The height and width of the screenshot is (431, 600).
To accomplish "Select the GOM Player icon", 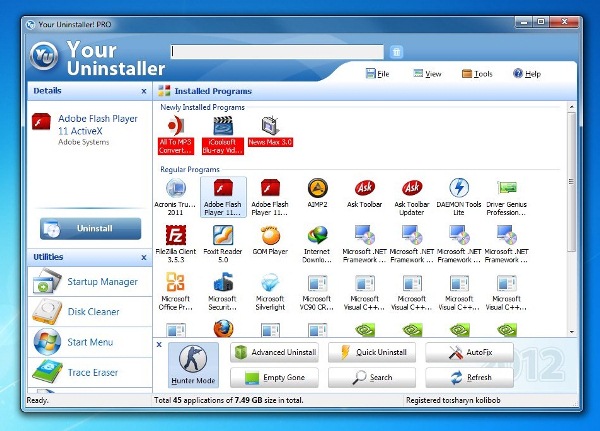I will coord(270,236).
